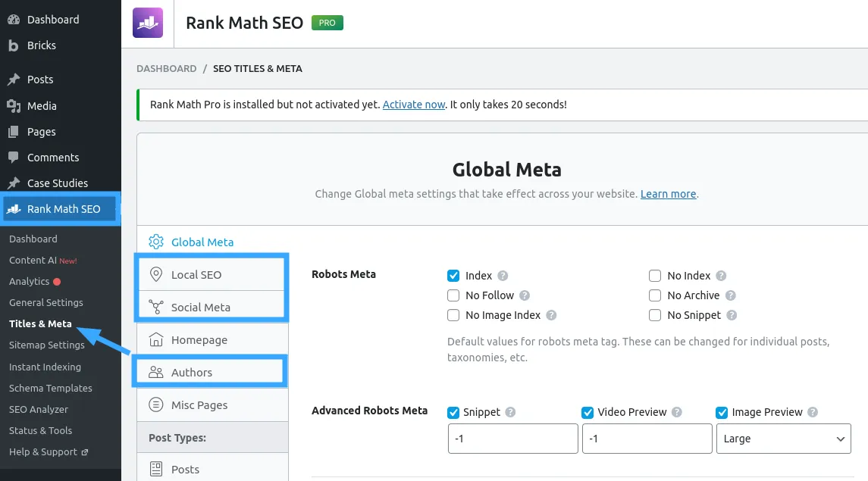Screen dimensions: 868x481
Task: Click the Rank Math purple logo icon
Action: [148, 23]
